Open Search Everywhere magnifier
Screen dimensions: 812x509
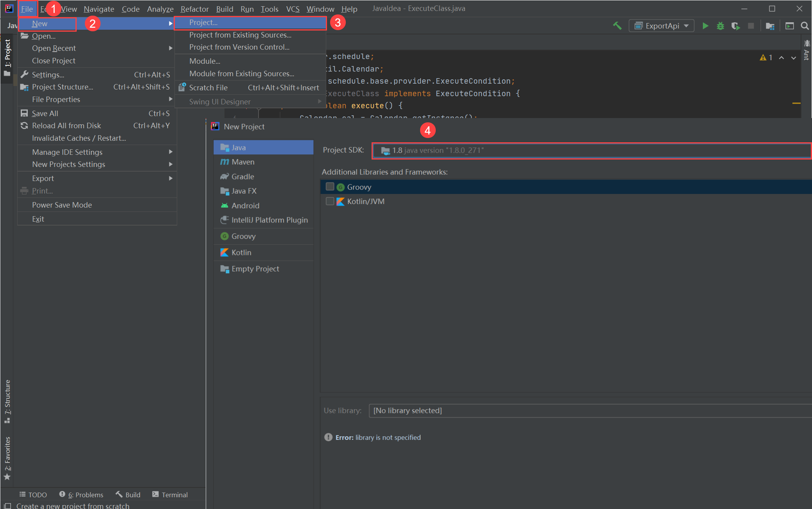pyautogui.click(x=805, y=26)
